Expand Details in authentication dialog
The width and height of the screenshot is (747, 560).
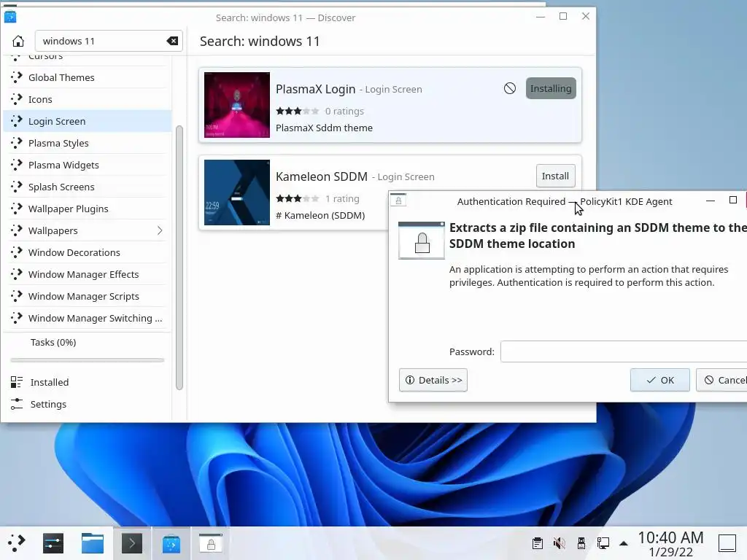(433, 380)
